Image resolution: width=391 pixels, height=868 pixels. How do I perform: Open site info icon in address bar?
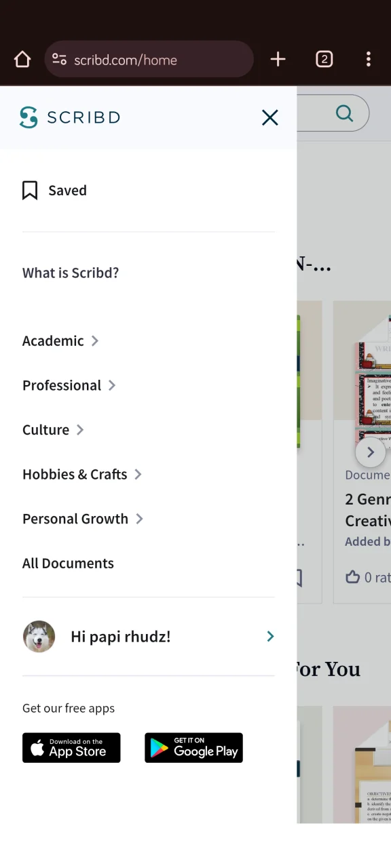coord(59,60)
